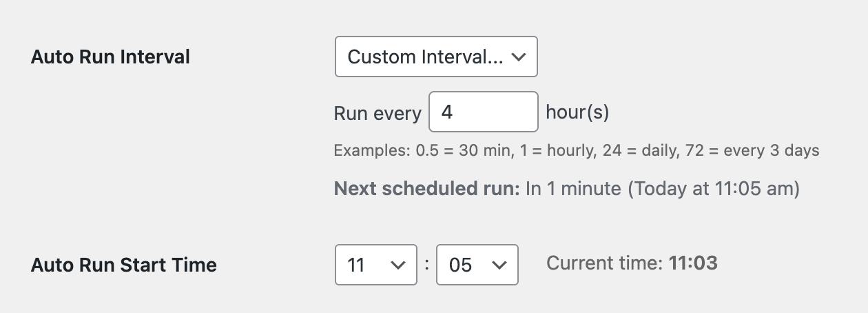The height and width of the screenshot is (313, 868).
Task: Click the Auto Run Start Time label
Action: pyautogui.click(x=124, y=265)
